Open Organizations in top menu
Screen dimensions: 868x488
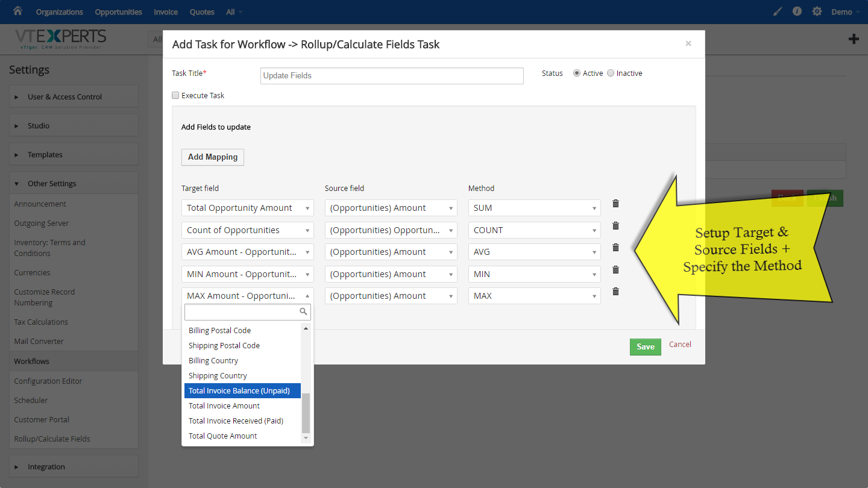(x=60, y=12)
